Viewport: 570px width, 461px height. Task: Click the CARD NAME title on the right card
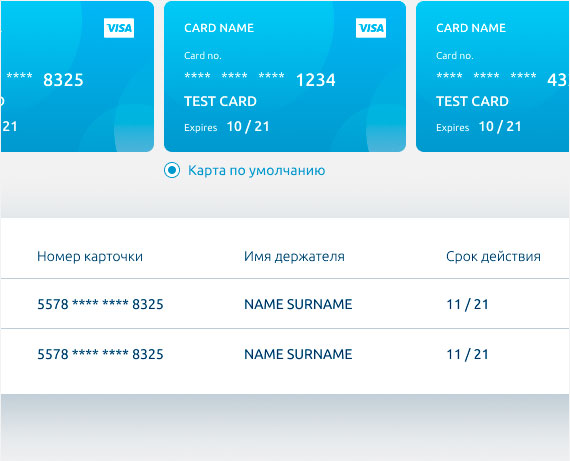click(471, 28)
